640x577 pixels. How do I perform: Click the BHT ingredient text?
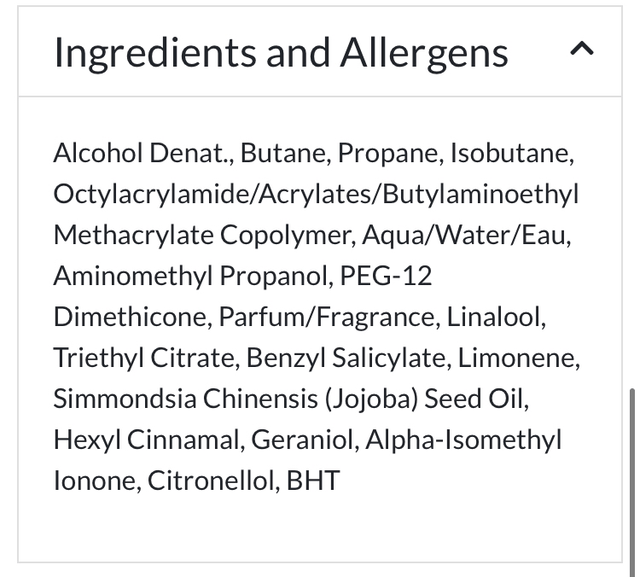tap(312, 481)
